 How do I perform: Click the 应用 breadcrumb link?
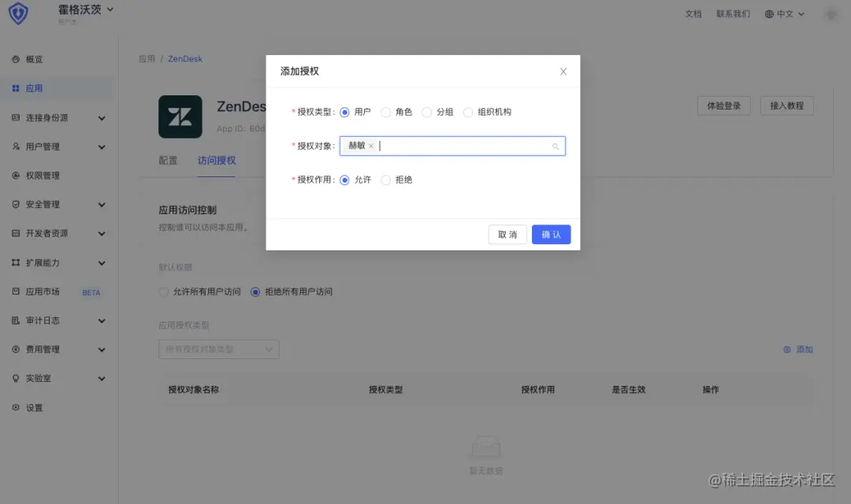click(147, 58)
